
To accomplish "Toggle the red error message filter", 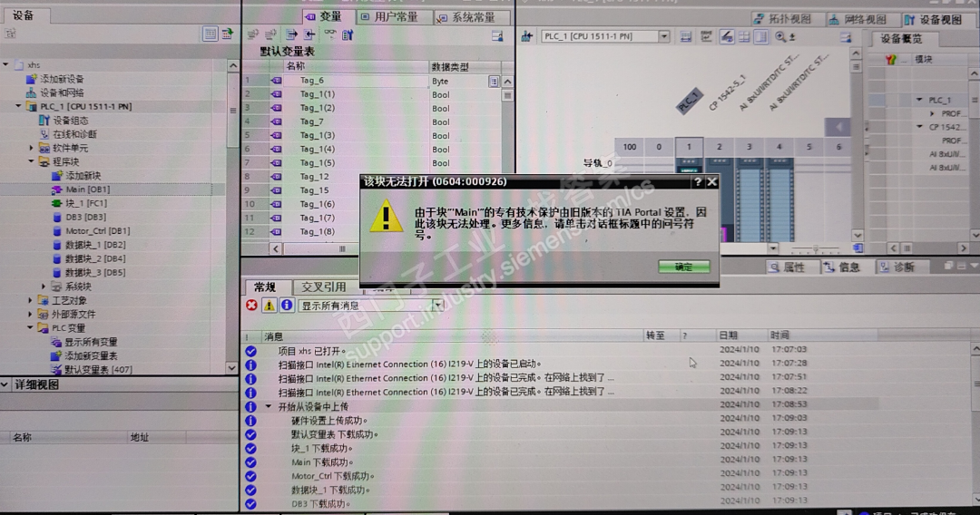I will tap(251, 306).
